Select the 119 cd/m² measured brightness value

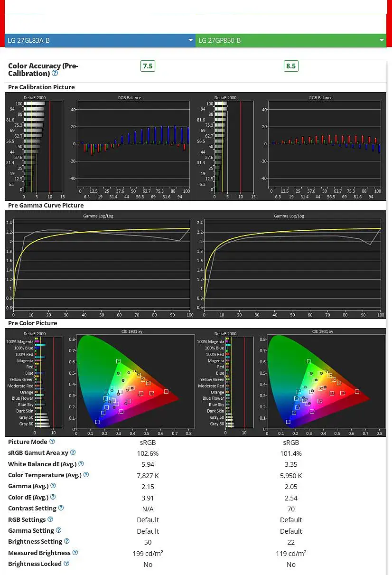[291, 553]
